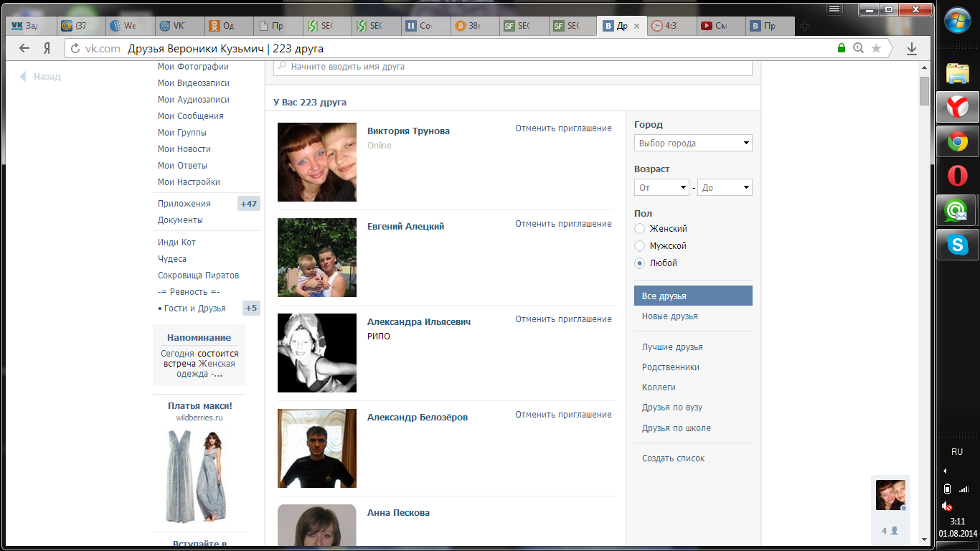Open 'Мои Сообщения' in sidebar
This screenshot has width=980, height=551.
(191, 116)
